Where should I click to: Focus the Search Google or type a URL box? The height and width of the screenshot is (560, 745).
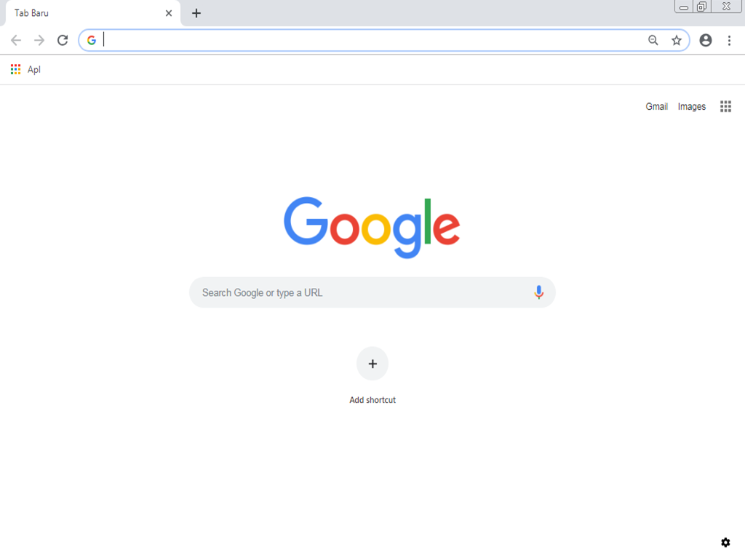tap(372, 292)
